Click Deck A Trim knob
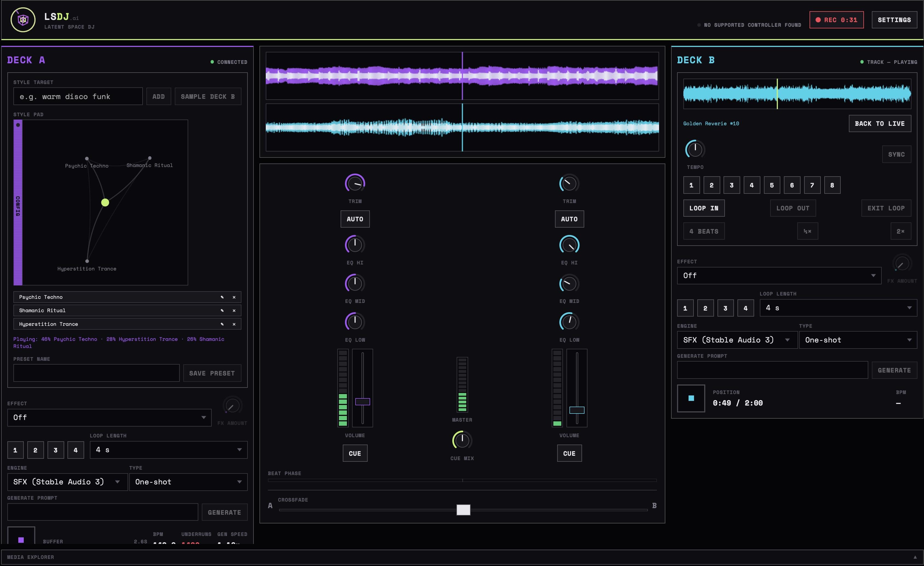The height and width of the screenshot is (566, 924). tap(355, 184)
